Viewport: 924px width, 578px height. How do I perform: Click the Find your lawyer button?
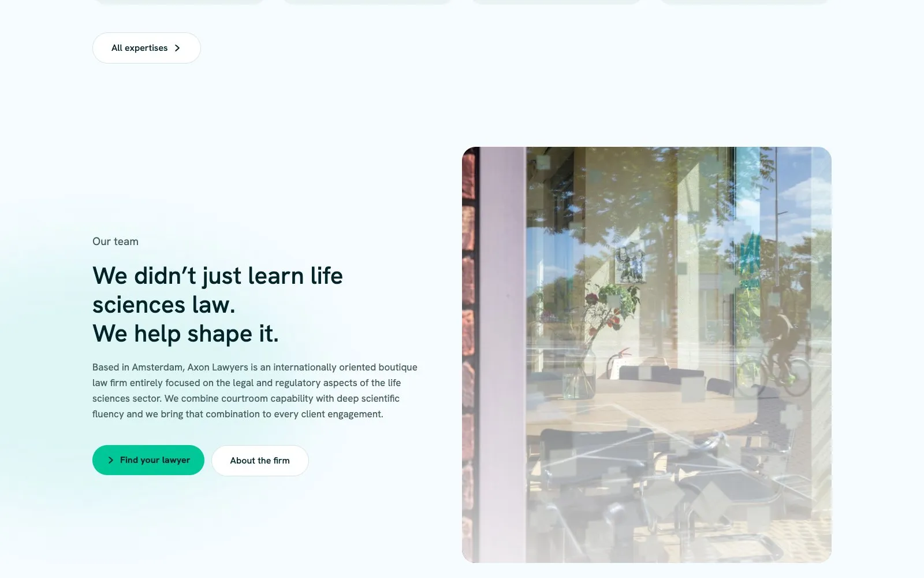point(148,460)
